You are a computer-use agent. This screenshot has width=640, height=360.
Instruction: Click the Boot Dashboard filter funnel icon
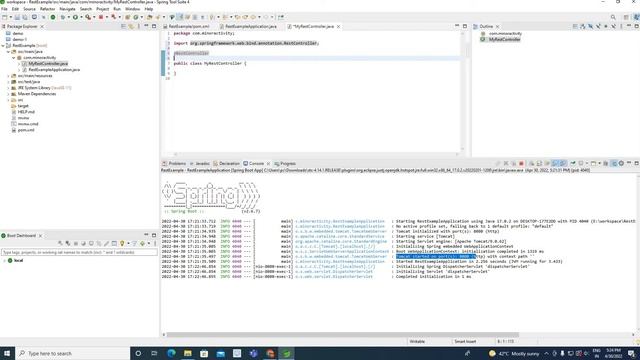tap(134, 244)
